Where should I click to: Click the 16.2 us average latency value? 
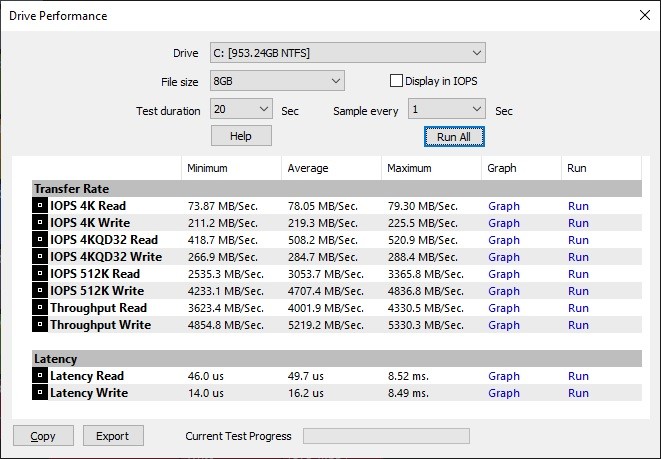[306, 393]
